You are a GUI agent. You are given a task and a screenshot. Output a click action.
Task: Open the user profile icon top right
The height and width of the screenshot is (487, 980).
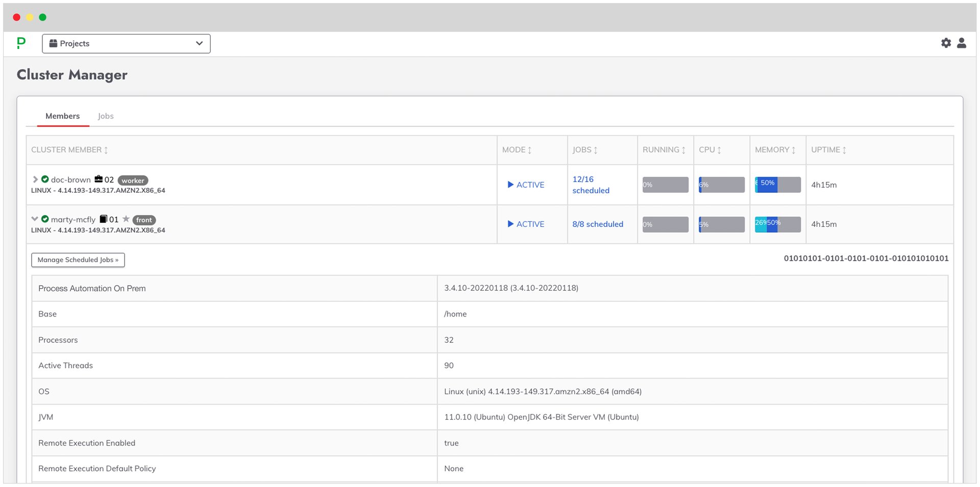point(962,43)
